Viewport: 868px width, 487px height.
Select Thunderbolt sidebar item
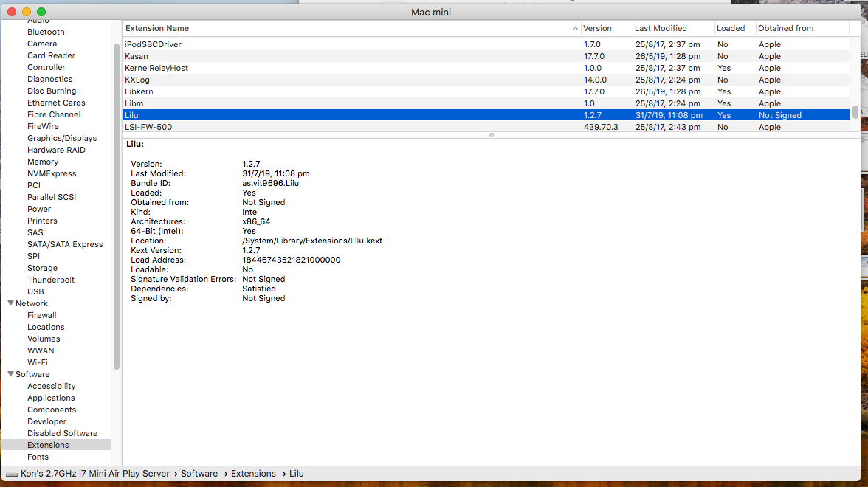pos(51,280)
